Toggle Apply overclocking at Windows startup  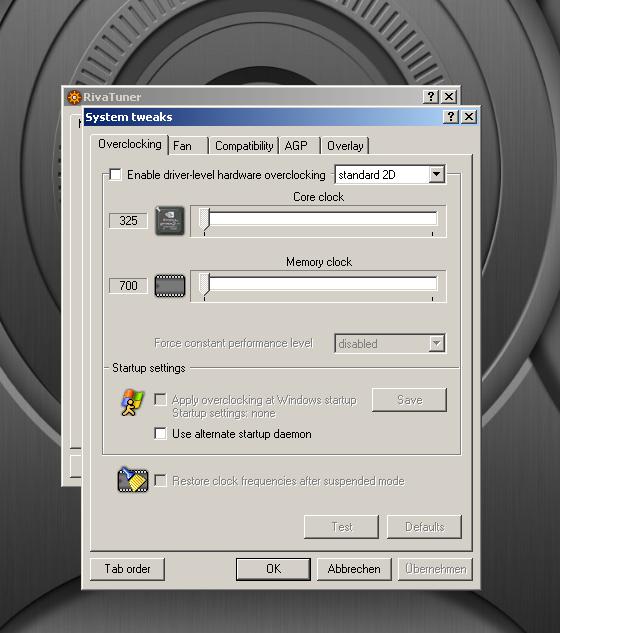point(160,400)
